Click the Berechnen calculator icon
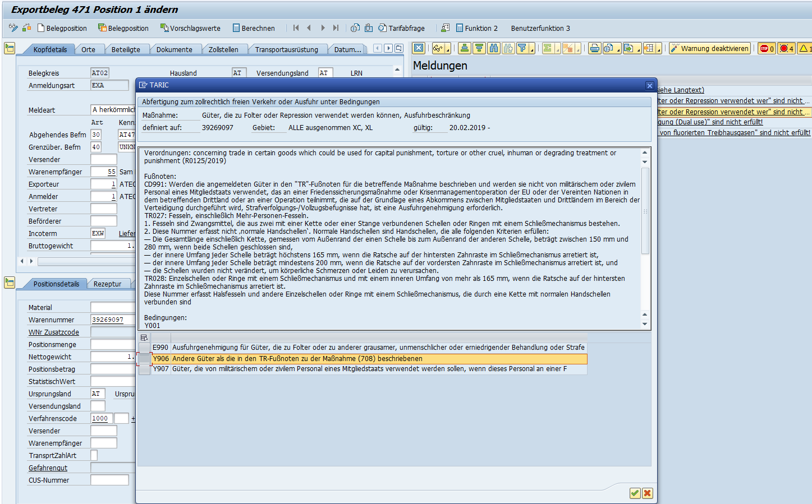Screen dimensions: 812x504 pos(237,28)
